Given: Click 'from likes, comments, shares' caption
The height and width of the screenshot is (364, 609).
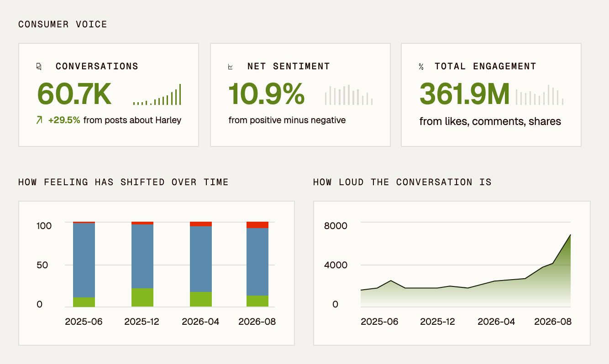Looking at the screenshot, I should 490,121.
